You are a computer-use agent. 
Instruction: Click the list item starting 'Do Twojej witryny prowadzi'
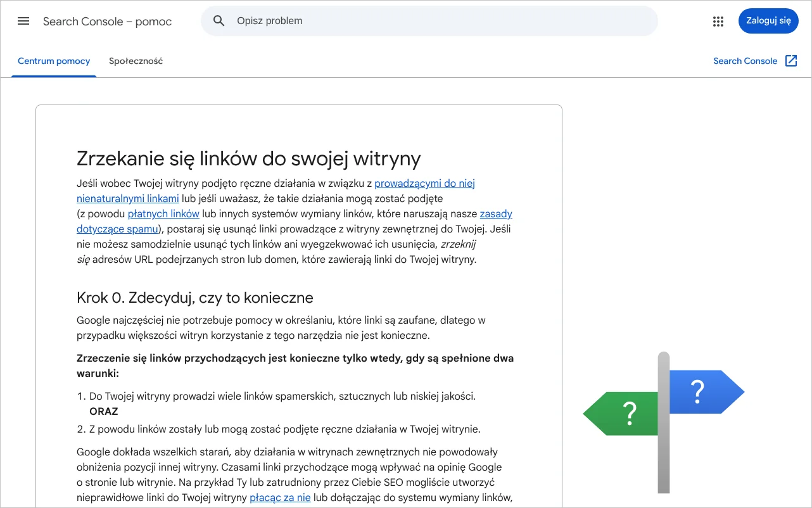click(x=282, y=396)
